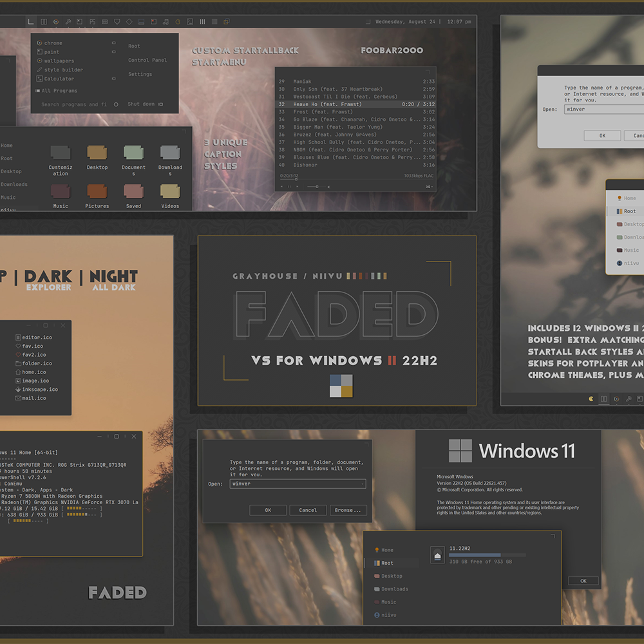Select Downloads in bottom explorer sidebar
Viewport: 644px width, 644px height.
pos(394,589)
